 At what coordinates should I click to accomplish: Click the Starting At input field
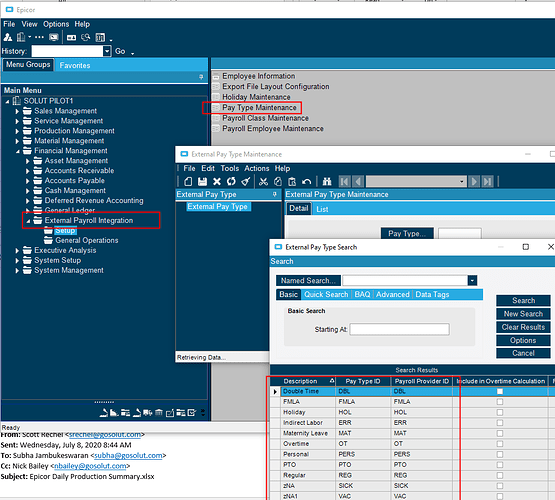399,329
